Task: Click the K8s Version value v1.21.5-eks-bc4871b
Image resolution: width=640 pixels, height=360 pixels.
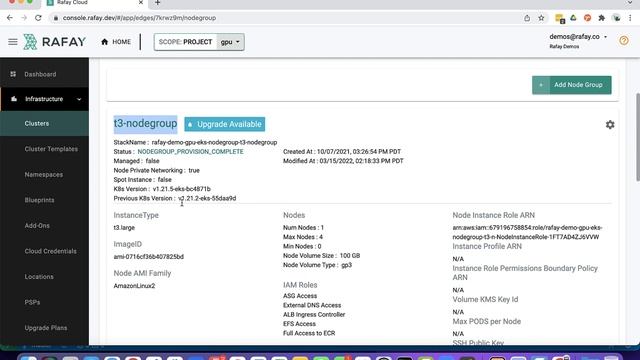Action: [182, 189]
